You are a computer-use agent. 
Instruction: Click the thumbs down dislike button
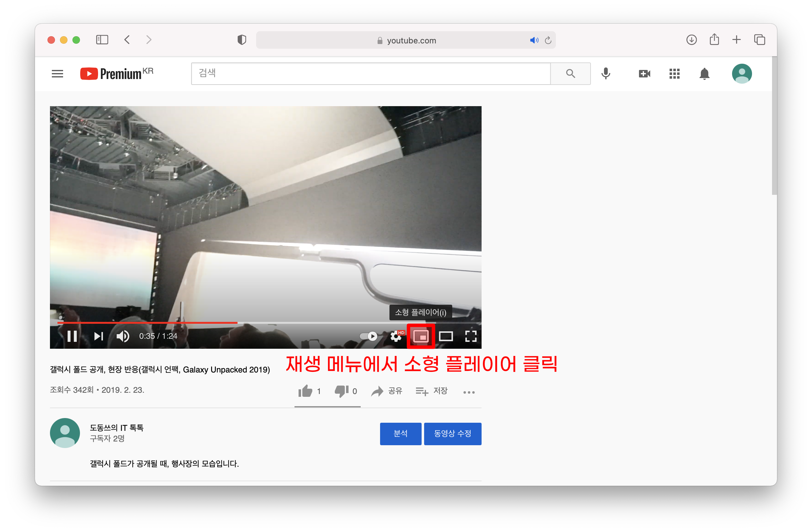click(x=342, y=391)
